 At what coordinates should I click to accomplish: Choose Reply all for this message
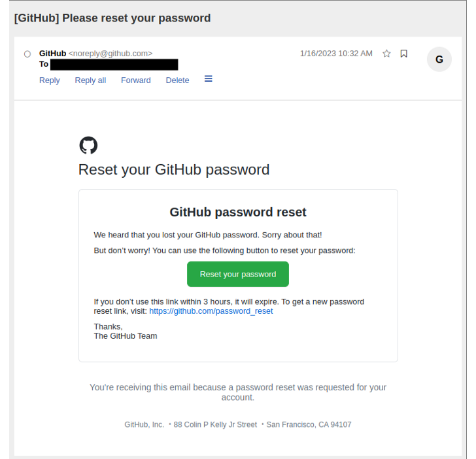point(90,80)
